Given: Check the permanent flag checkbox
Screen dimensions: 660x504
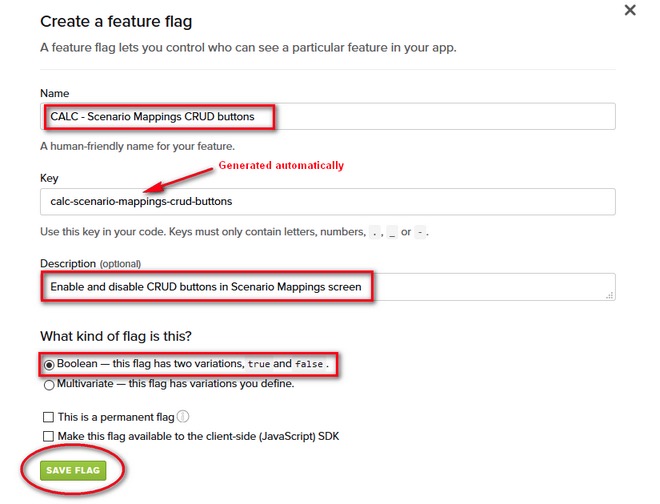Looking at the screenshot, I should pyautogui.click(x=48, y=417).
